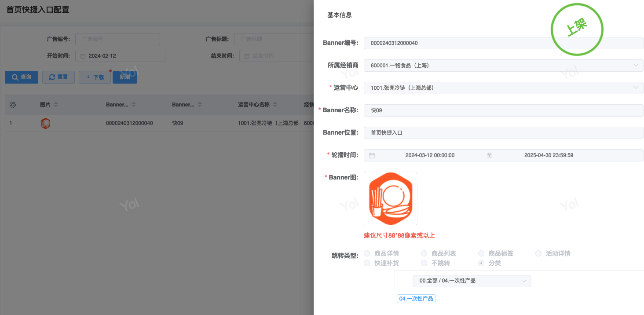This screenshot has width=644, height=315.
Task: Select the 分类 radio button
Action: coord(481,263)
